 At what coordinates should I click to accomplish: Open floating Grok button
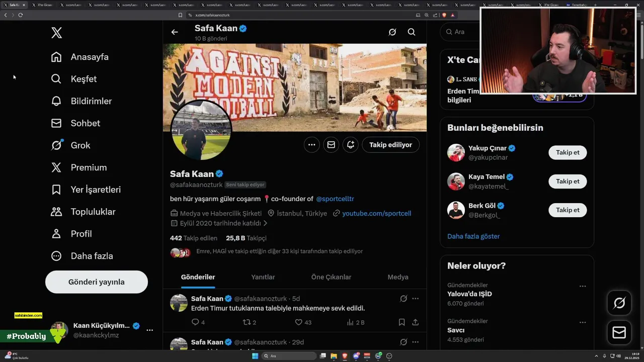pos(619,303)
